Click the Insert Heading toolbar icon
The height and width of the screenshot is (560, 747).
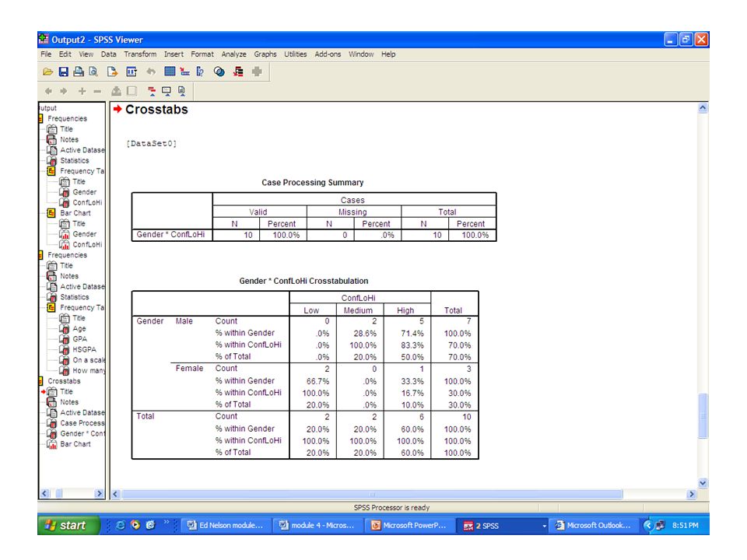152,91
